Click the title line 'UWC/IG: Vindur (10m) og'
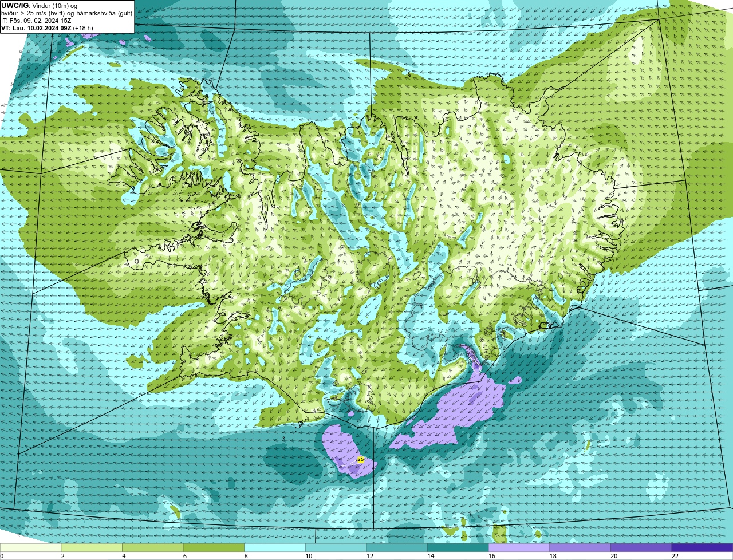Viewport: 733px width, 560px height. click(x=39, y=6)
